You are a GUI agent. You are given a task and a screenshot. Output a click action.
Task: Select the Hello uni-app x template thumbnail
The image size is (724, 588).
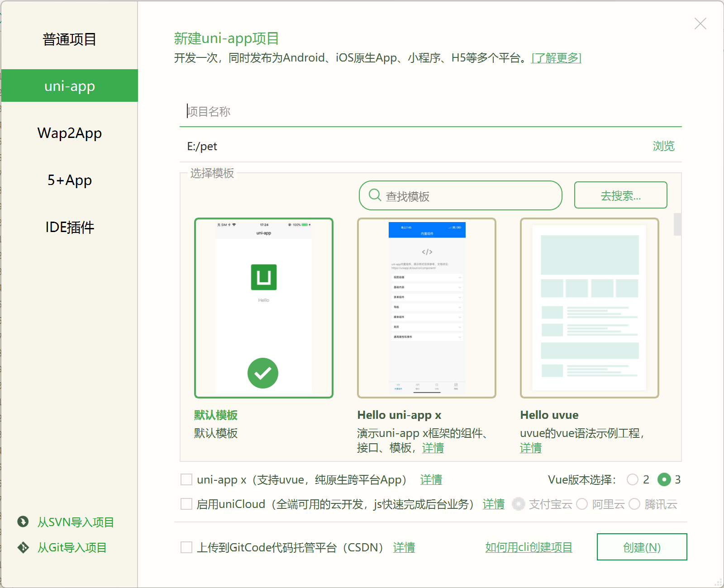(427, 308)
